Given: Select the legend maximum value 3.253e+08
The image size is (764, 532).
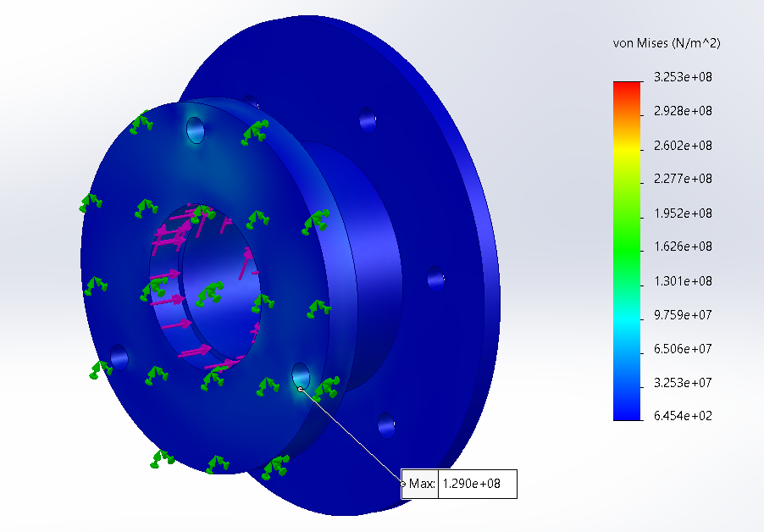Looking at the screenshot, I should tap(682, 77).
